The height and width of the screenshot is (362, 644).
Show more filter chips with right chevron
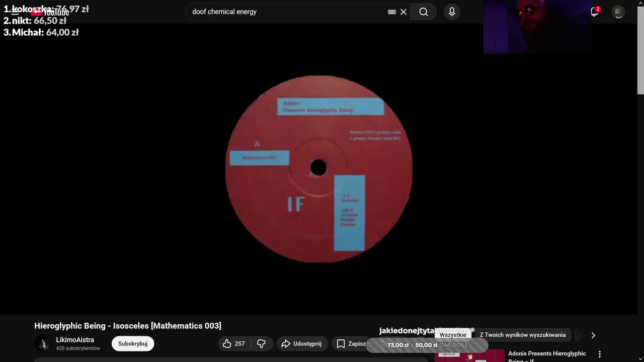tap(593, 335)
